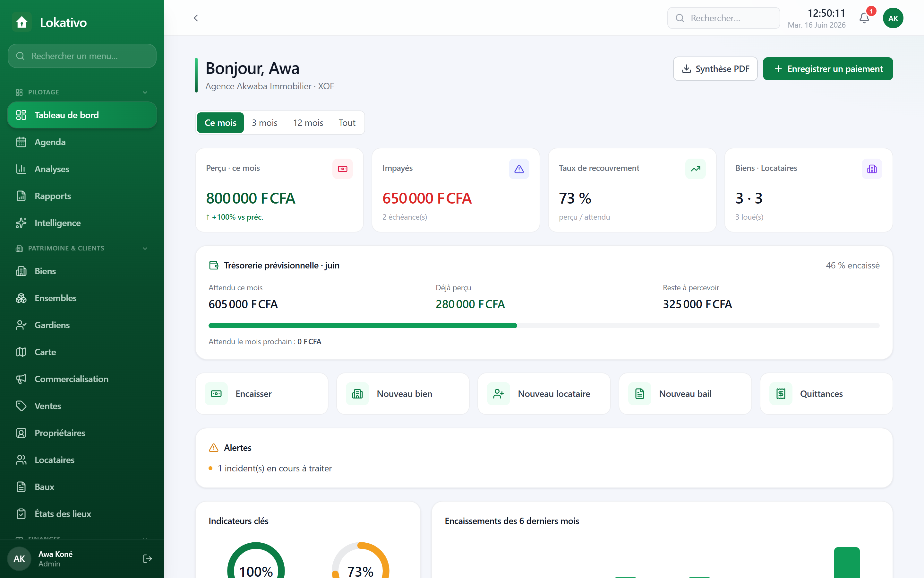Download the Synthèse PDF

point(715,69)
